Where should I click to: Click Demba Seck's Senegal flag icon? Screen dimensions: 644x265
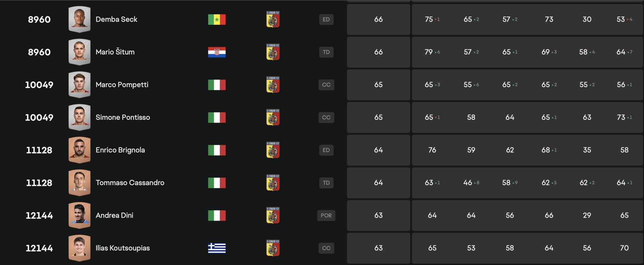(x=217, y=20)
